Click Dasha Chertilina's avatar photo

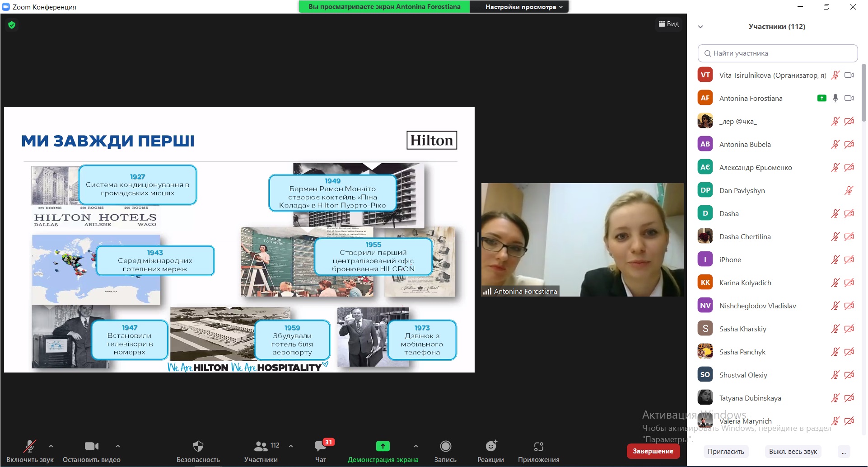tap(705, 236)
